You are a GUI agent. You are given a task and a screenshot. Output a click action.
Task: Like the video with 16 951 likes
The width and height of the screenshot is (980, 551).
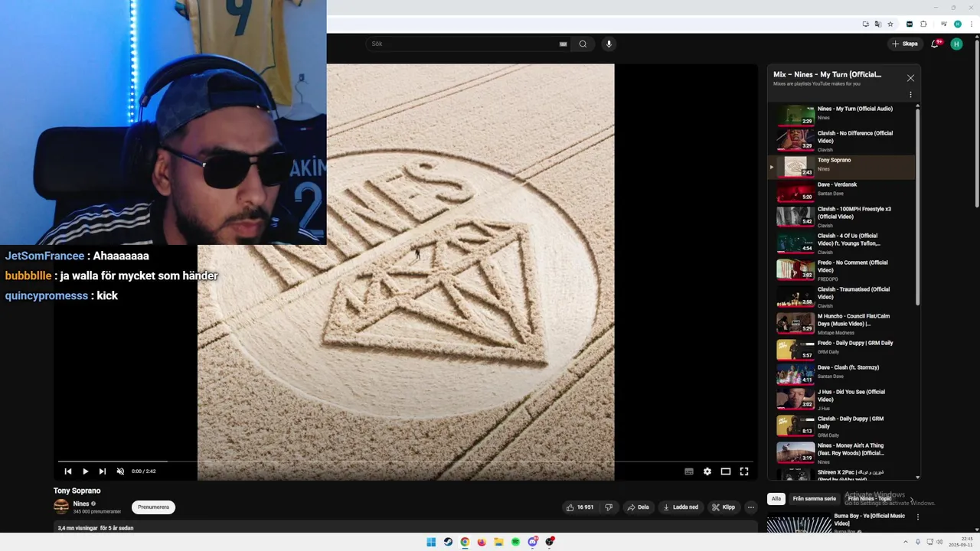(x=580, y=507)
